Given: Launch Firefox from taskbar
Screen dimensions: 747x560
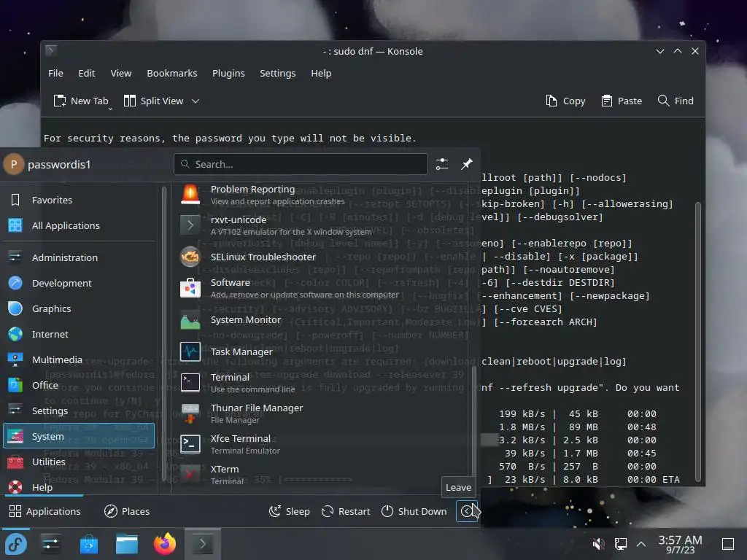Looking at the screenshot, I should coord(165,544).
